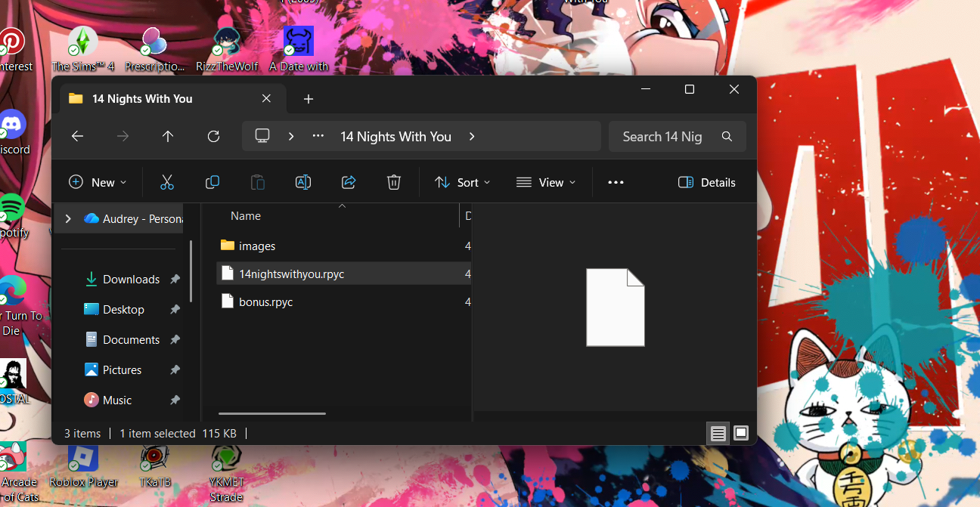Click the This PC monitor icon in address bar
Image resolution: width=980 pixels, height=507 pixels.
click(x=262, y=136)
